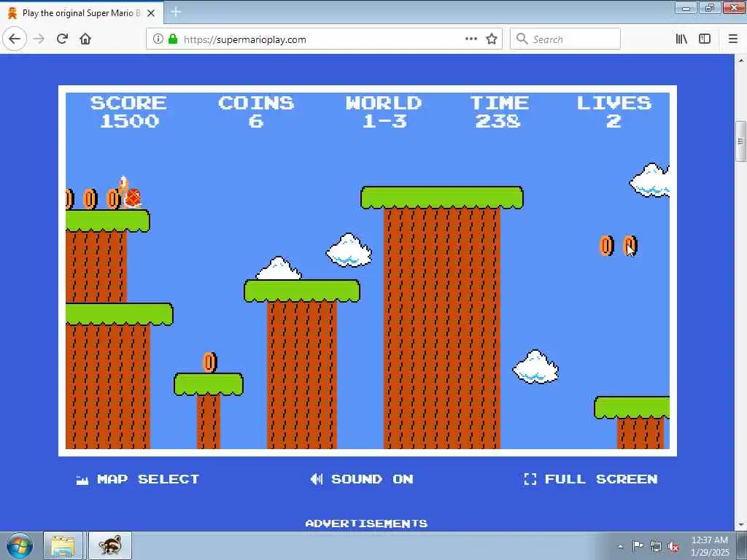Bookmark this page with the star

492,39
